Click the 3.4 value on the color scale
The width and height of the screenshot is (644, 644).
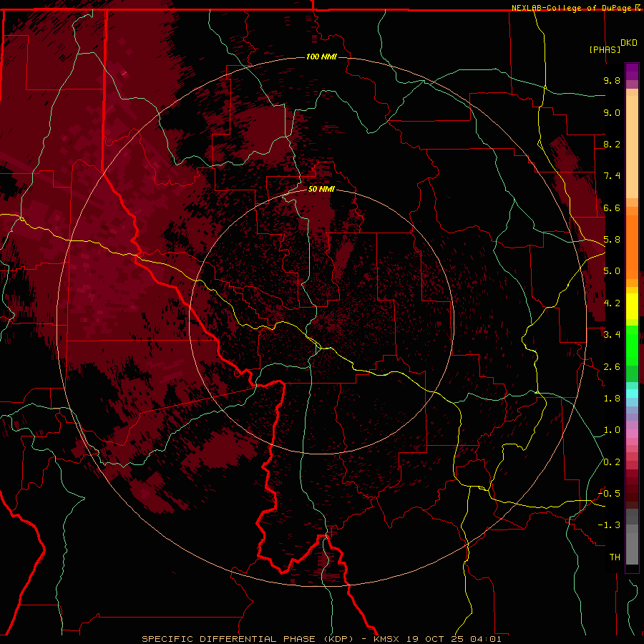(612, 335)
